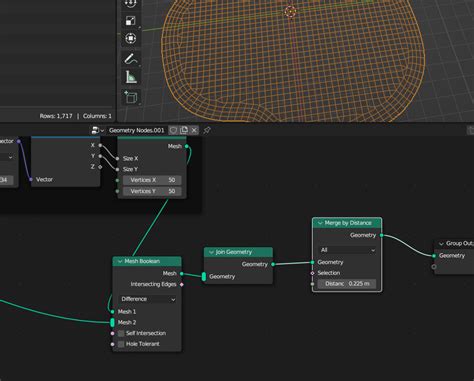Collapse the Join Geometry node
The width and height of the screenshot is (474, 381).
click(211, 252)
